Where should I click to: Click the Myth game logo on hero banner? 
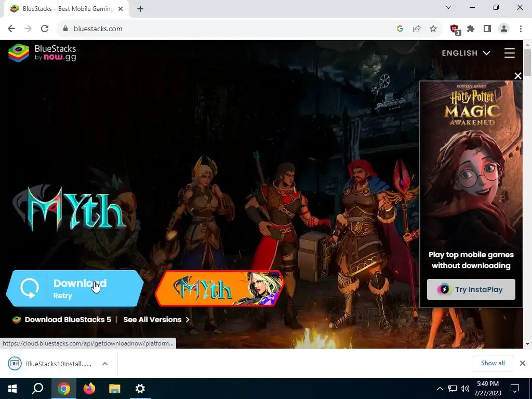pyautogui.click(x=70, y=209)
